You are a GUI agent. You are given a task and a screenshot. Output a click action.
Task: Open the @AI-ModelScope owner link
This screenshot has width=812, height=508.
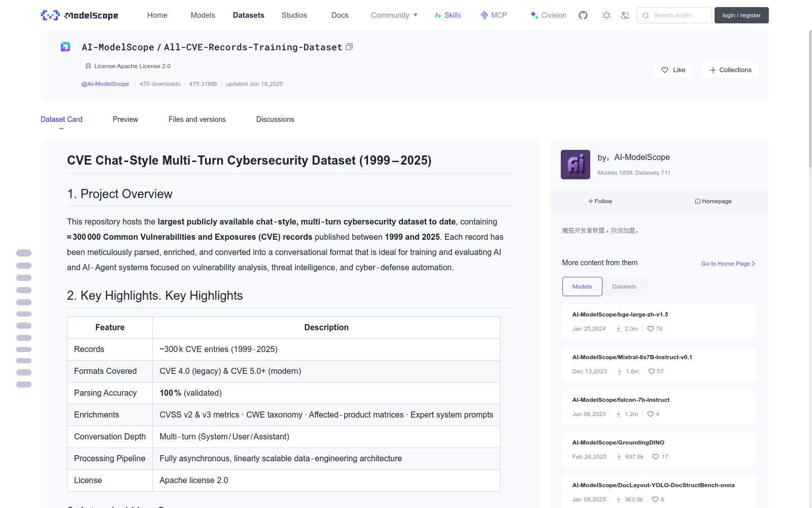(x=105, y=84)
